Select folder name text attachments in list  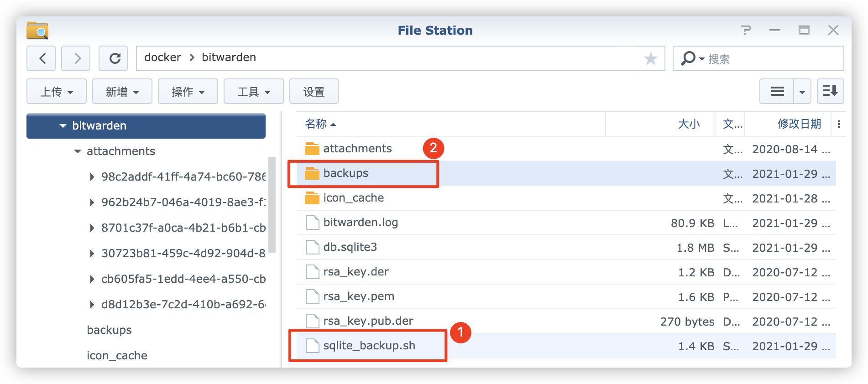(x=357, y=149)
